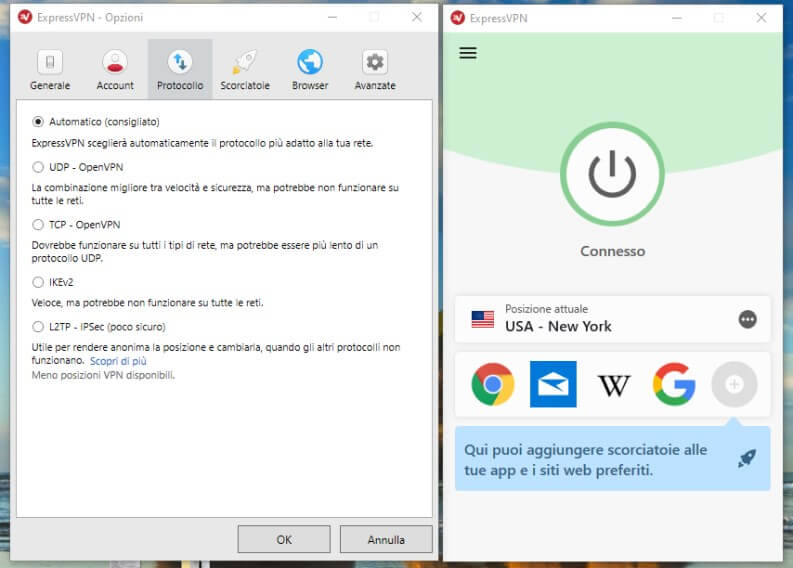The width and height of the screenshot is (793, 568).
Task: Launch the Chrome shortcut
Action: (x=493, y=384)
